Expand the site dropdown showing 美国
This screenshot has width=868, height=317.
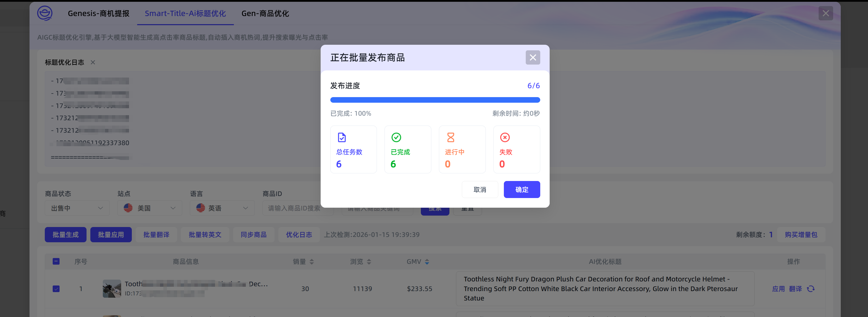(150, 208)
